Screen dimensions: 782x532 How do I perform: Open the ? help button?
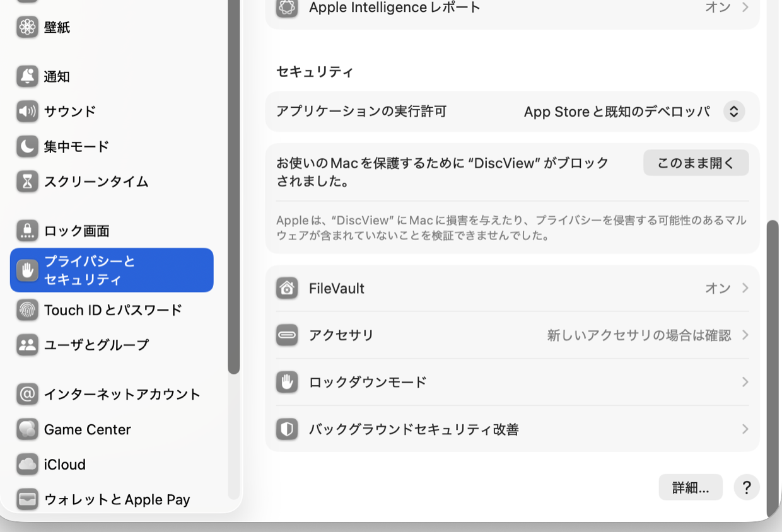click(747, 487)
